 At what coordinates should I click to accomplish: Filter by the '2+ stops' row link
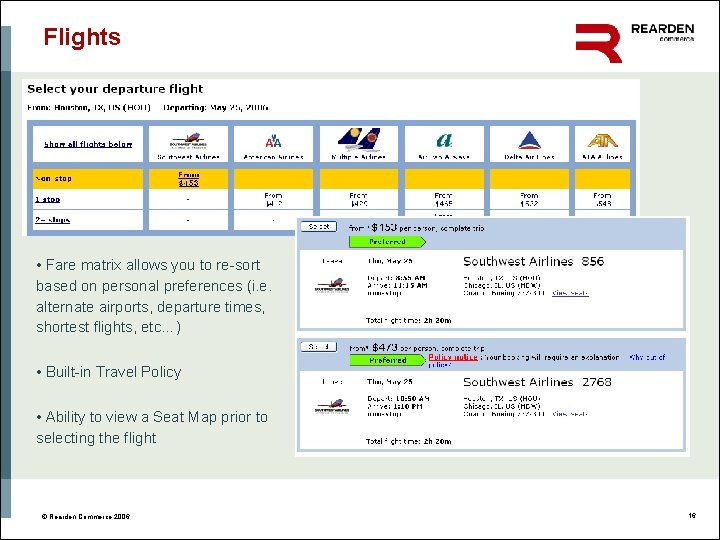(x=52, y=219)
